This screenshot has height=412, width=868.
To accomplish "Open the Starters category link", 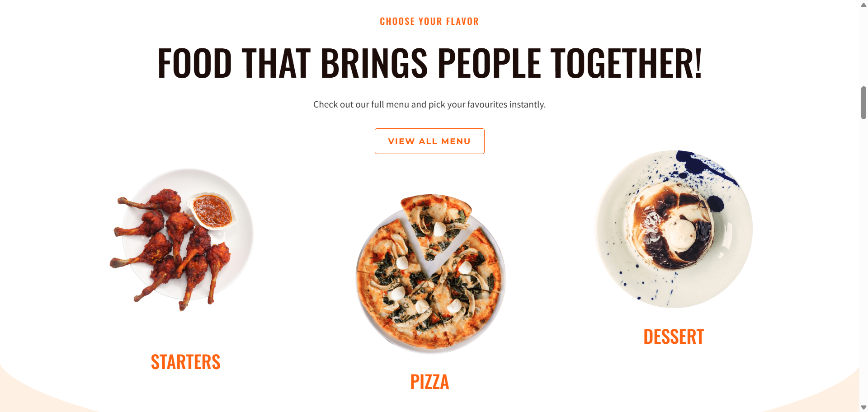I will (x=185, y=362).
